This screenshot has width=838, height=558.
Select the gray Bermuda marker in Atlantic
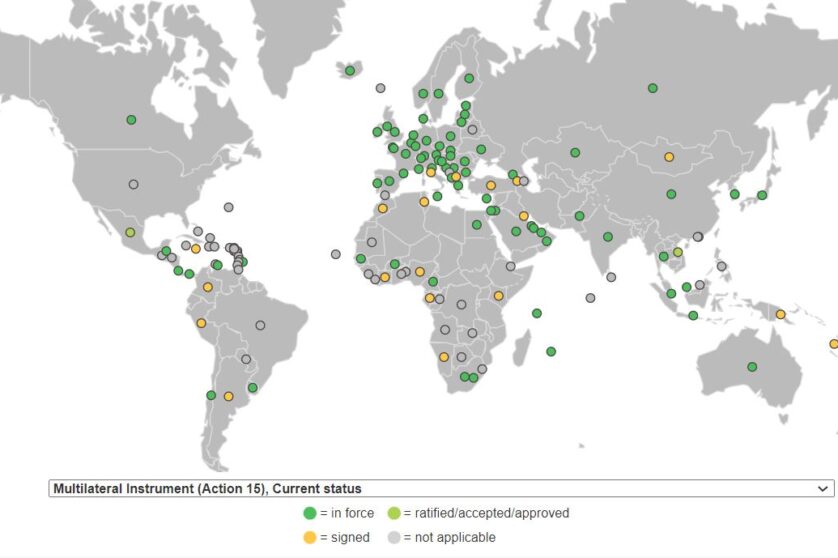point(229,207)
